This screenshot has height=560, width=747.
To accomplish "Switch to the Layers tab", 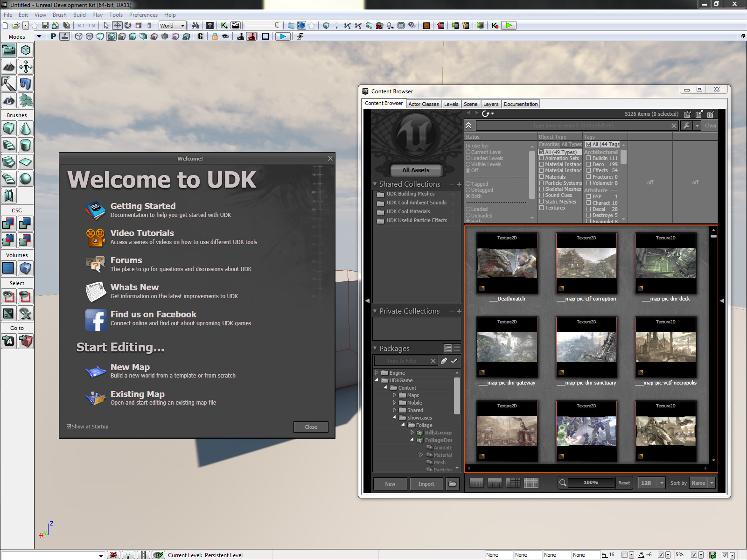I will pos(491,104).
